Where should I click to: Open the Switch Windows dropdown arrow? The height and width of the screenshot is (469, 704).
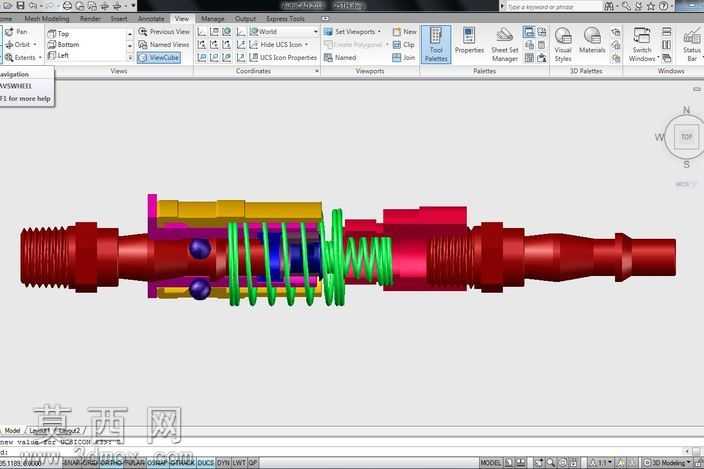pyautogui.click(x=659, y=58)
